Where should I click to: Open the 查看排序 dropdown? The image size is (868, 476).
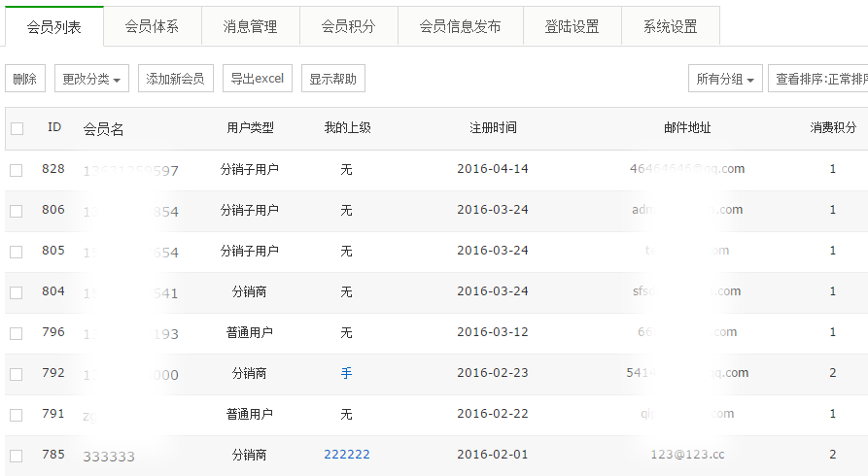(x=818, y=79)
